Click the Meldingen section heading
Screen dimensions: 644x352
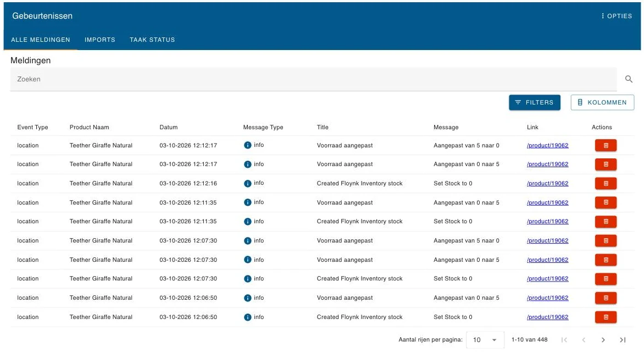point(30,61)
